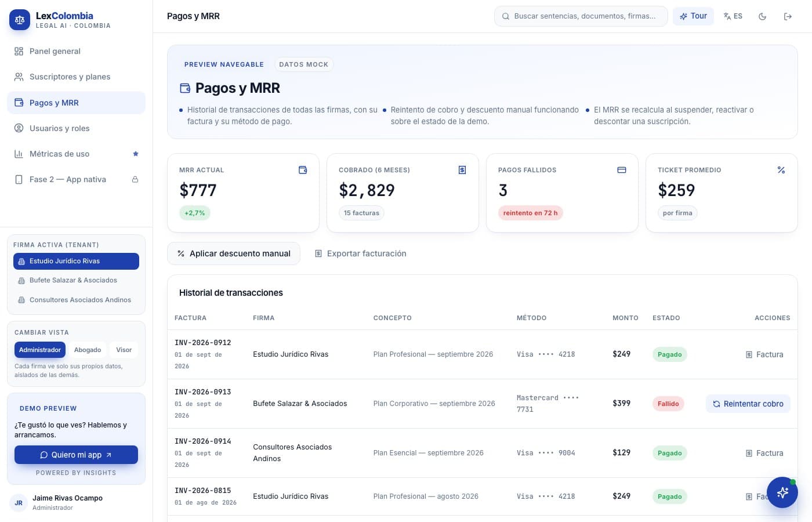Switch view to Visor
Image resolution: width=812 pixels, height=522 pixels.
124,350
